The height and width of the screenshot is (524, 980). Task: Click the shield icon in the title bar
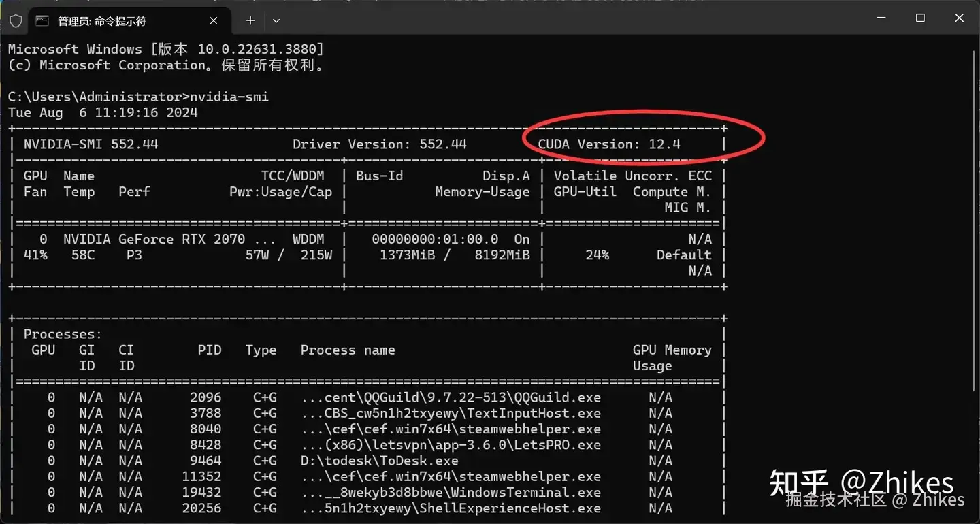16,20
